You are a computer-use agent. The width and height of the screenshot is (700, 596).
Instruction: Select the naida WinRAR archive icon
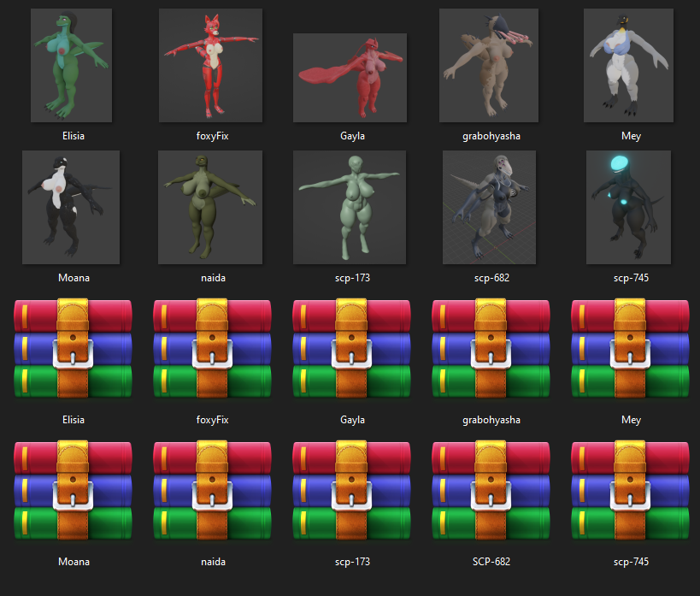212,490
